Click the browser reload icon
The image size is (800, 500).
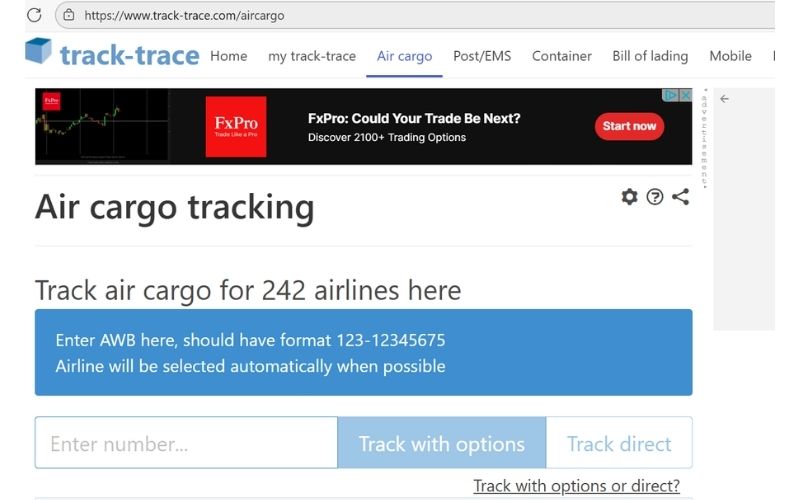click(x=34, y=15)
